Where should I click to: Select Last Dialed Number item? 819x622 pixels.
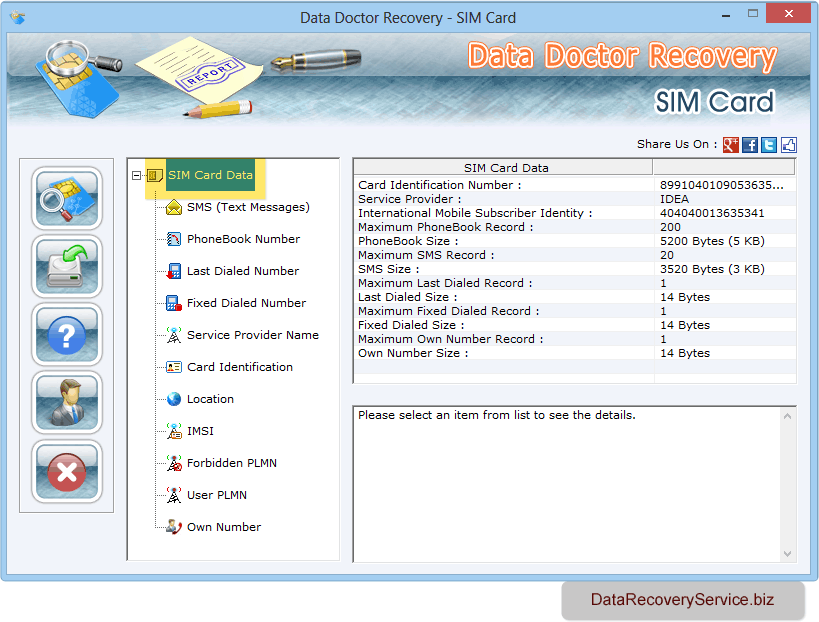(x=243, y=271)
